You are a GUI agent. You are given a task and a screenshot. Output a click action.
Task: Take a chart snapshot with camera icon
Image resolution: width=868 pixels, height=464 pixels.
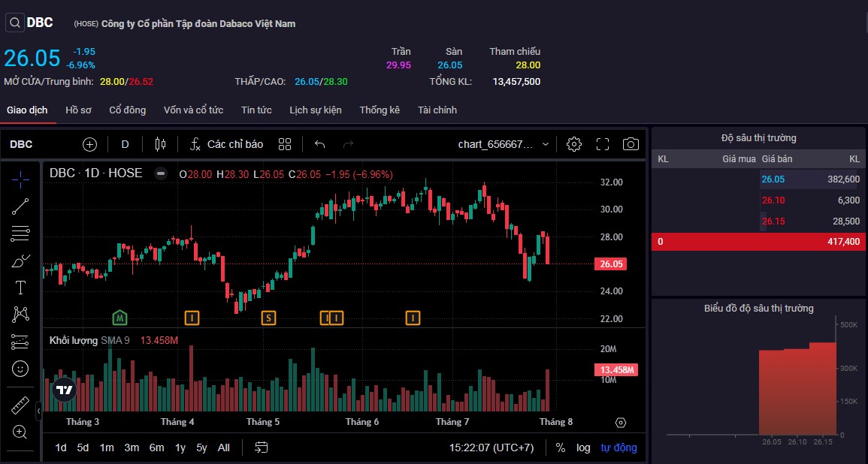pyautogui.click(x=631, y=144)
